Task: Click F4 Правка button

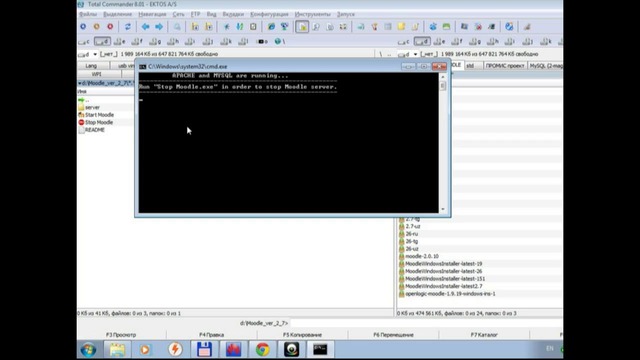Action: (x=211, y=335)
